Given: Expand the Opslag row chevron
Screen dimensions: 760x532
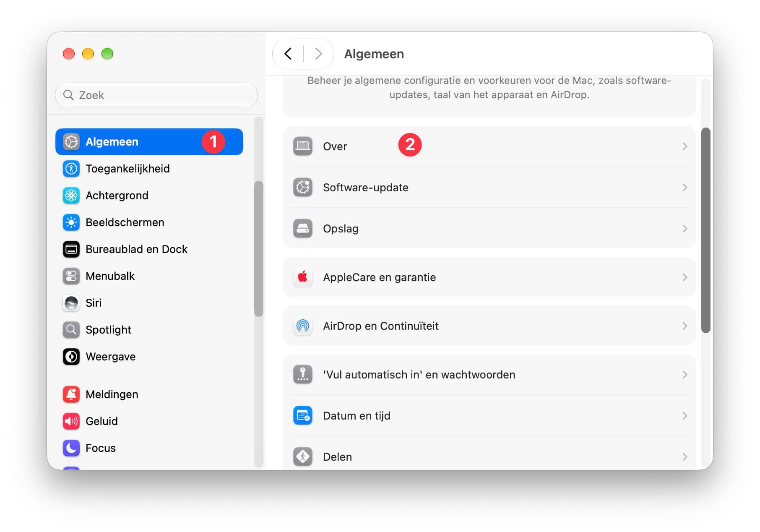Looking at the screenshot, I should coord(685,229).
